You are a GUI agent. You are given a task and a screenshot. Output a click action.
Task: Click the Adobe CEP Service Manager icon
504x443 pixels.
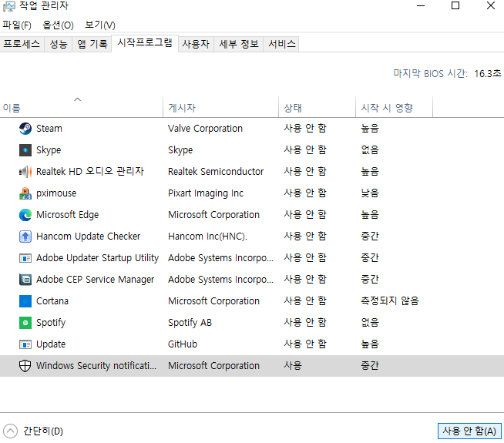tap(25, 280)
